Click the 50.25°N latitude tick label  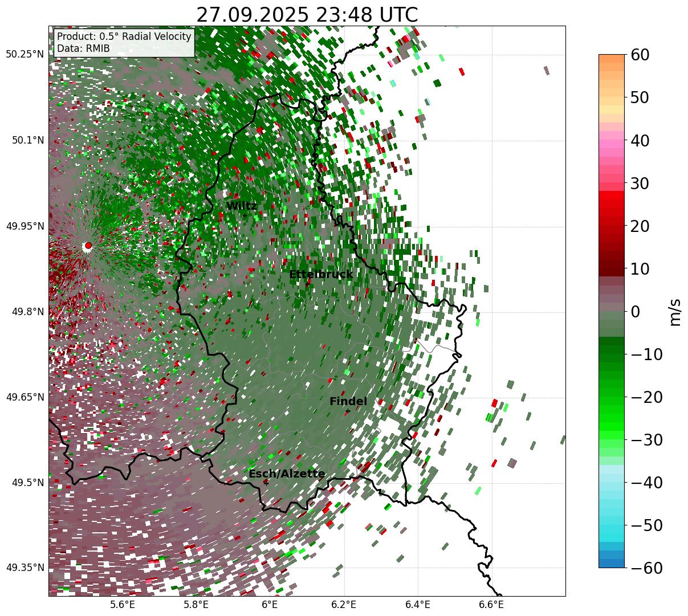pyautogui.click(x=25, y=55)
